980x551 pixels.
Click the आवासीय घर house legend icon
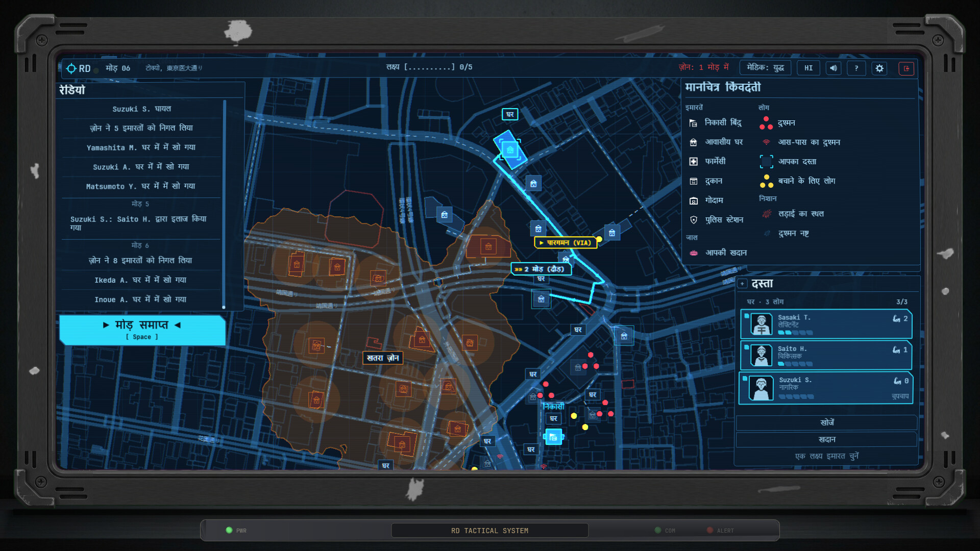coord(693,142)
